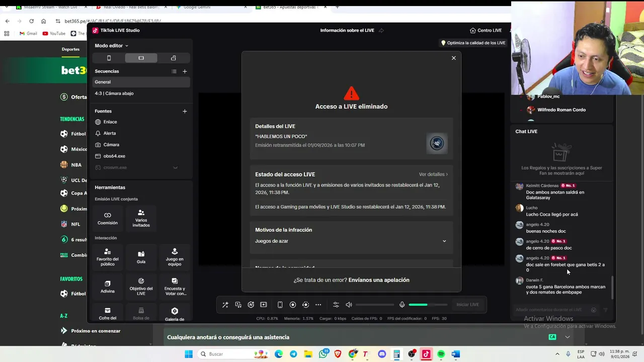This screenshot has height=362, width=644.
Task: Open the Objetivo del LIVE tool
Action: [x=141, y=287]
